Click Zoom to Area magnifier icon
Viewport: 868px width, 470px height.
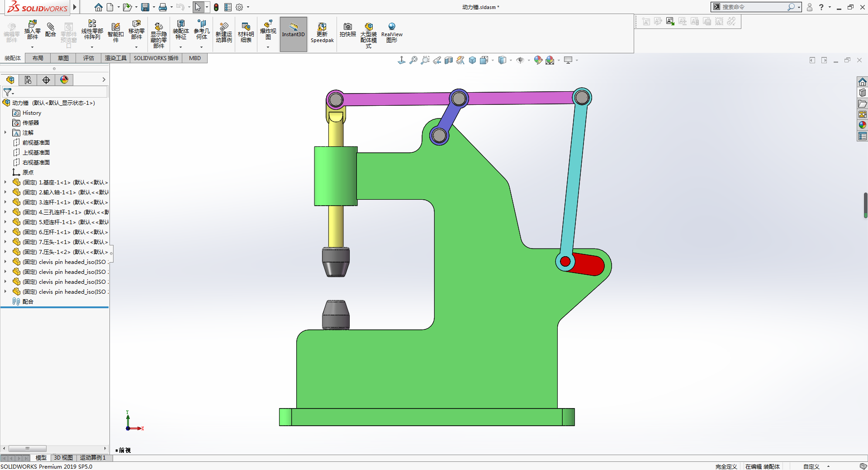(x=425, y=60)
